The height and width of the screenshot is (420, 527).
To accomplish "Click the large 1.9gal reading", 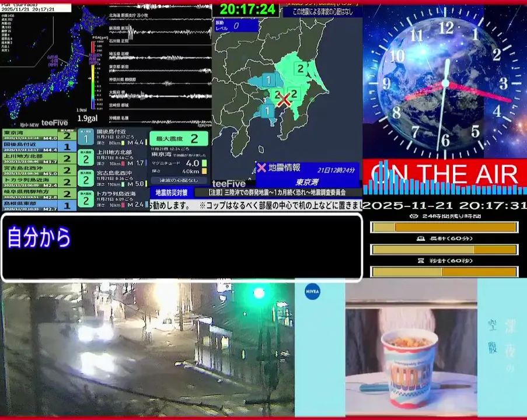I will (x=88, y=118).
